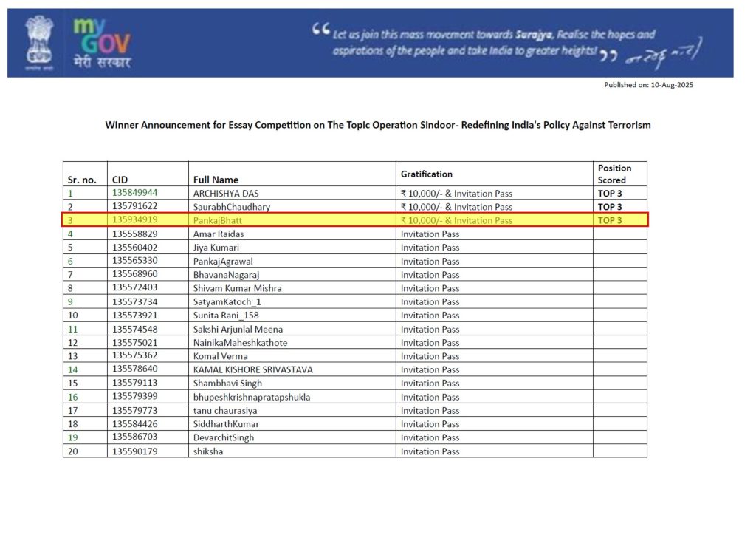756x535 pixels.
Task: Click the national emblem logo in the banner
Action: pyautogui.click(x=39, y=44)
